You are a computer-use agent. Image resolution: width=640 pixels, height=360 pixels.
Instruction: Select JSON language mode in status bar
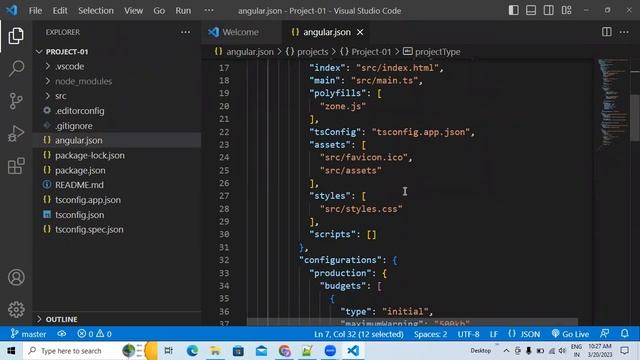[x=524, y=334]
